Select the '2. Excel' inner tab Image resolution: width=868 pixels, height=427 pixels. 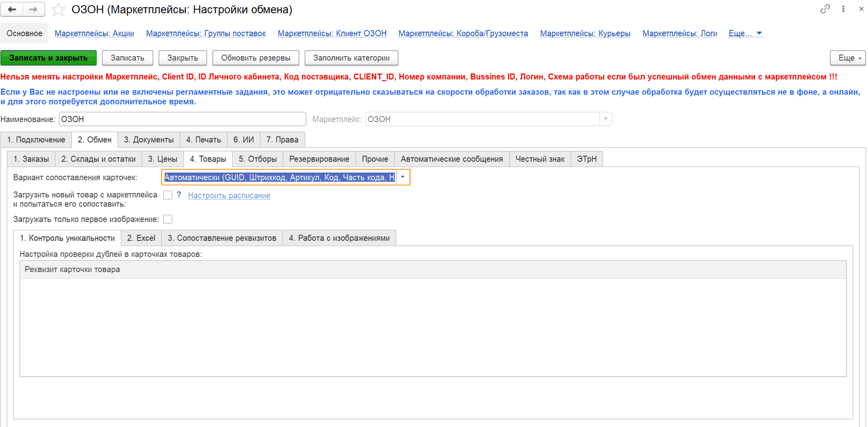[141, 238]
